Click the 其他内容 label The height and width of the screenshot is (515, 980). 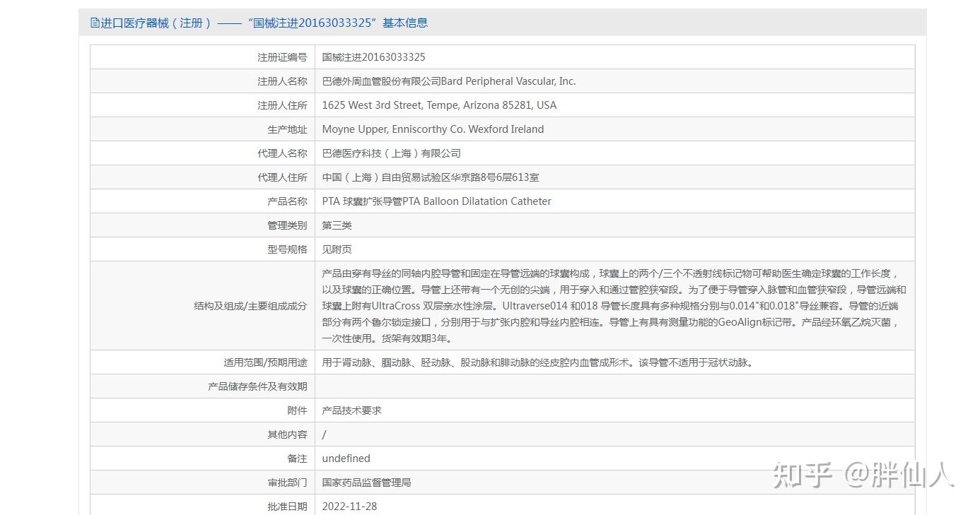pos(287,434)
